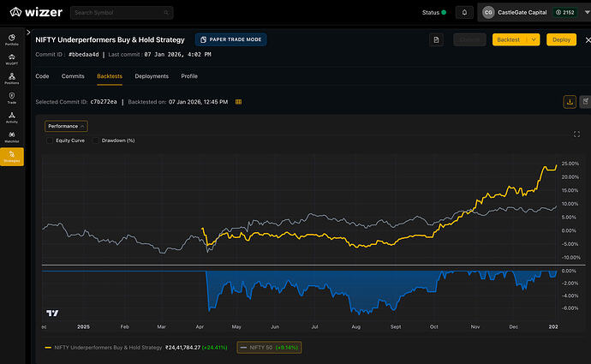The image size is (591, 364).
Task: Click the green Status indicator
Action: point(444,13)
